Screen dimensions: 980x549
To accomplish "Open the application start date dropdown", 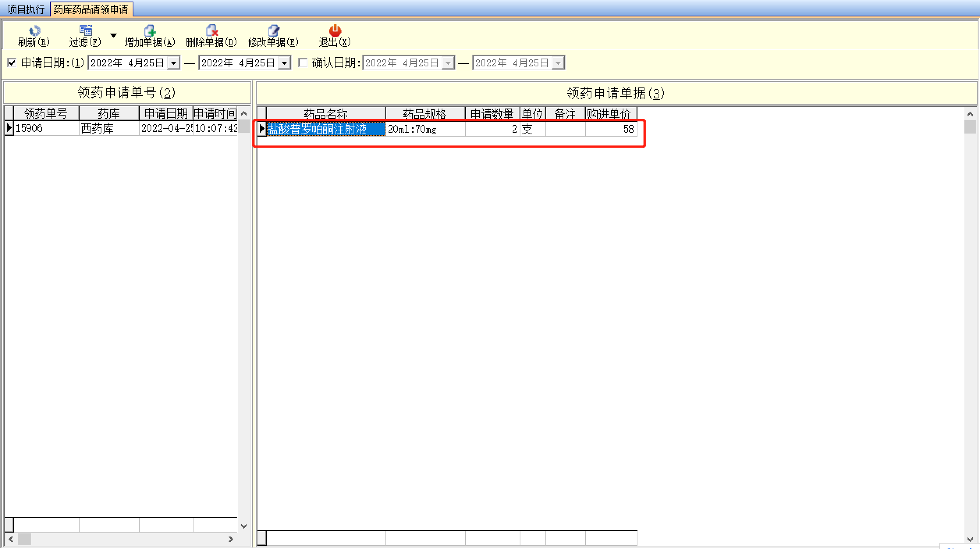I will pos(173,63).
